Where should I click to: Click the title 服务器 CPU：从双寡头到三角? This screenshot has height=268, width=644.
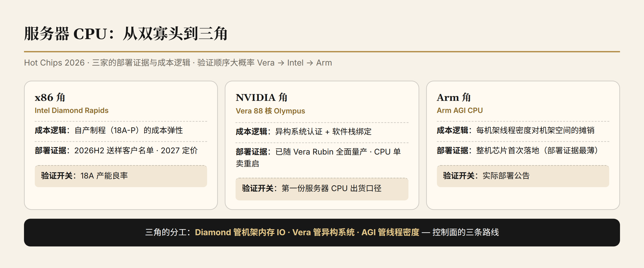click(126, 34)
